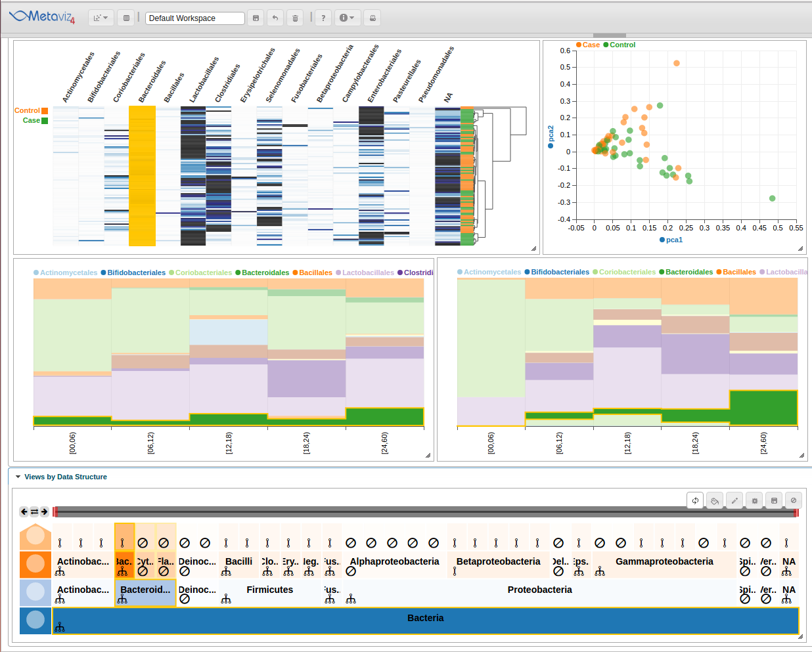Open the add visualization dropdown
Screen dimensions: 812x652
point(101,18)
